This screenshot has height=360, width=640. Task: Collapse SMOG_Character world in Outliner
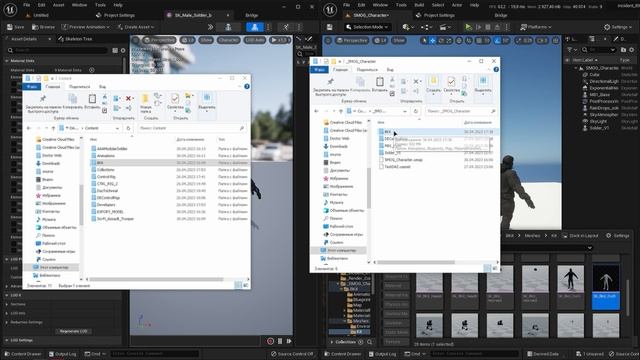pos(576,68)
